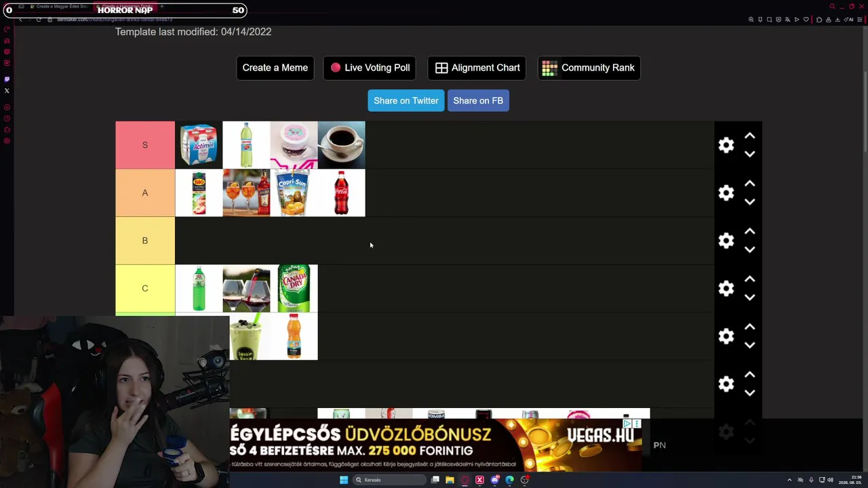Pick the red wine glasses in C tier
868x488 pixels.
click(246, 288)
